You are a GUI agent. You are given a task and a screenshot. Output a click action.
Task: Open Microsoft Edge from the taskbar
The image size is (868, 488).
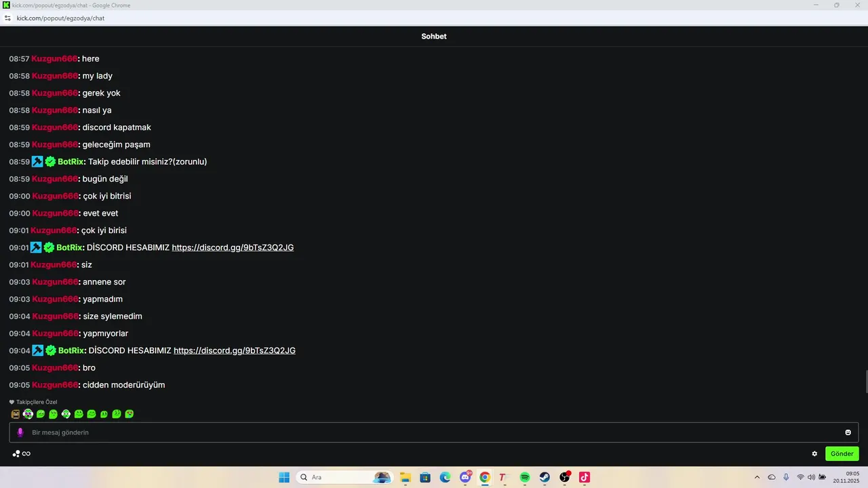(x=445, y=477)
